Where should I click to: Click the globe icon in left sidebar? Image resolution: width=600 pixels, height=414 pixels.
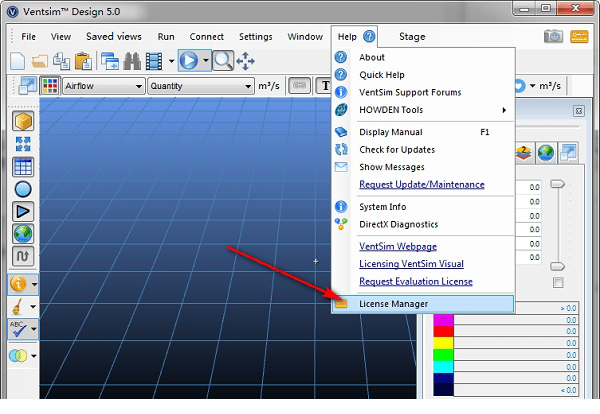coord(23,234)
